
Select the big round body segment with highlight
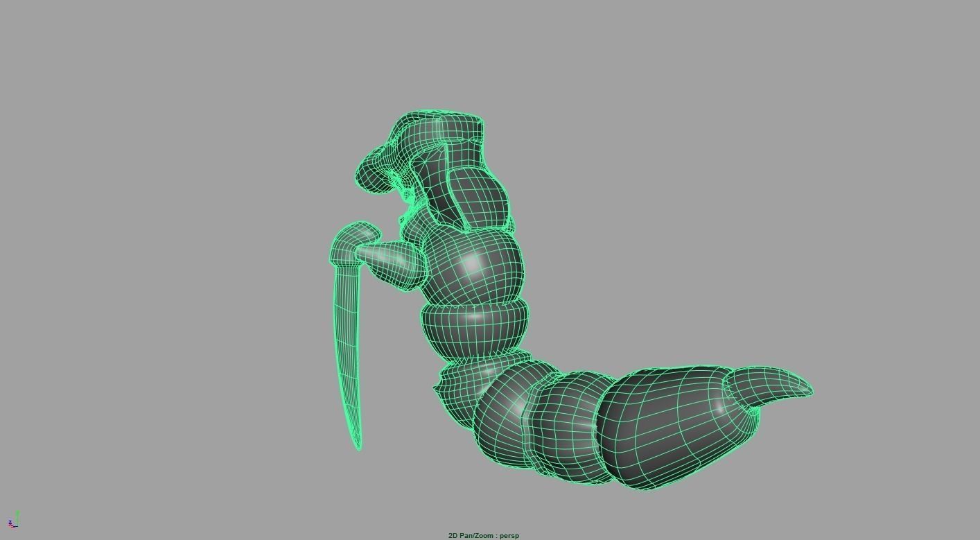point(473,267)
